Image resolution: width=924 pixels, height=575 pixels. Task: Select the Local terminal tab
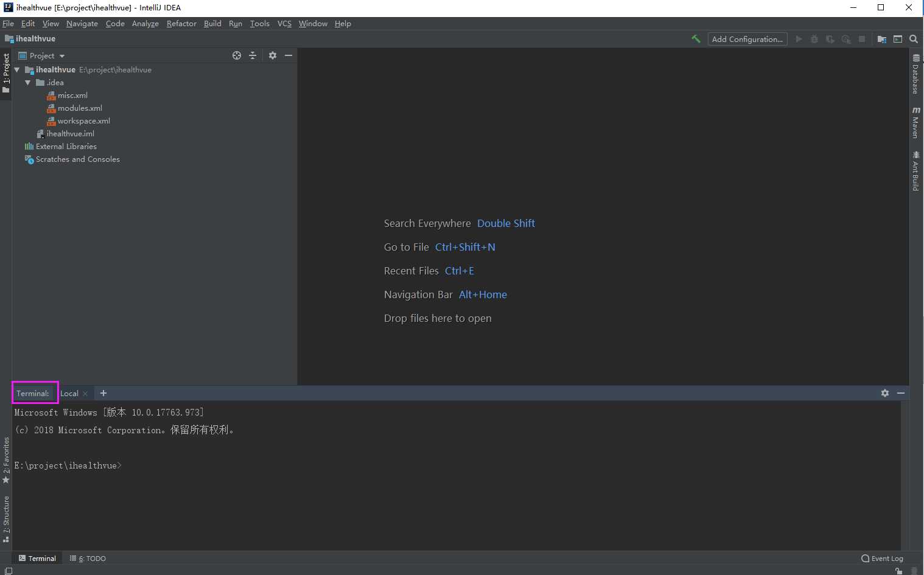pyautogui.click(x=69, y=393)
